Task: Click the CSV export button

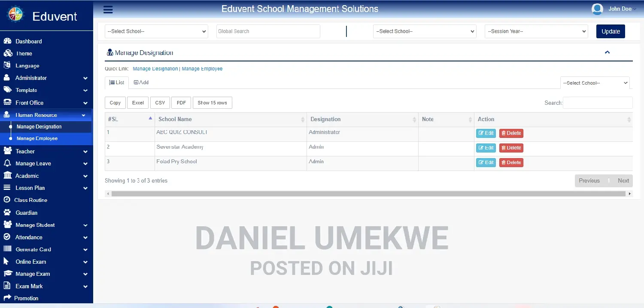Action: pyautogui.click(x=160, y=103)
